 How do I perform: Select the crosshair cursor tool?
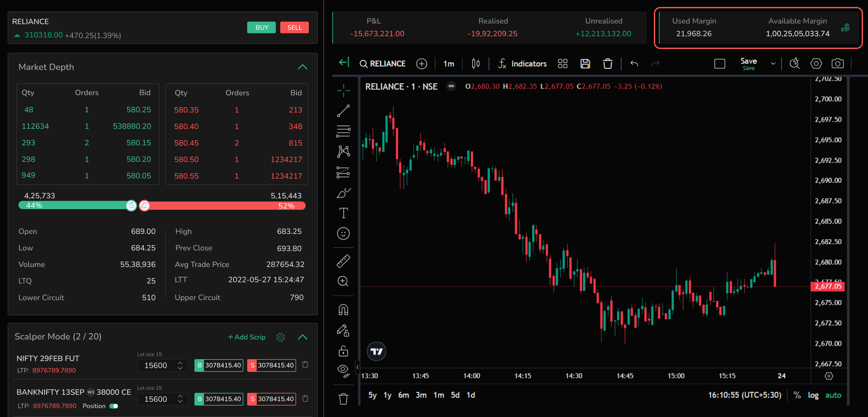(343, 90)
